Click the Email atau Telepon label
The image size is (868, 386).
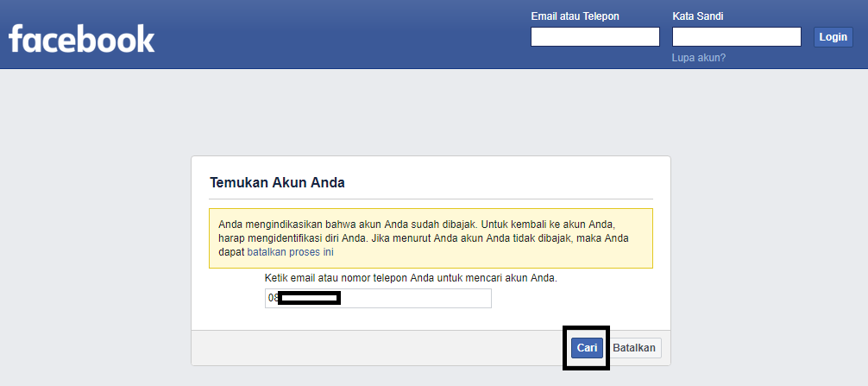click(576, 16)
